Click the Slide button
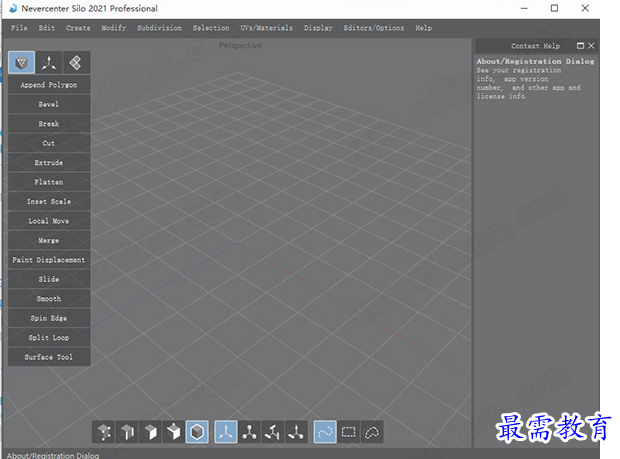This screenshot has width=620, height=459. coord(49,279)
